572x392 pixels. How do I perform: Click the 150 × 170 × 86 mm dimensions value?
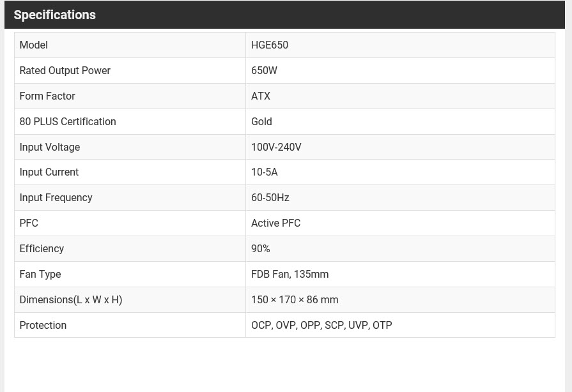pos(295,300)
